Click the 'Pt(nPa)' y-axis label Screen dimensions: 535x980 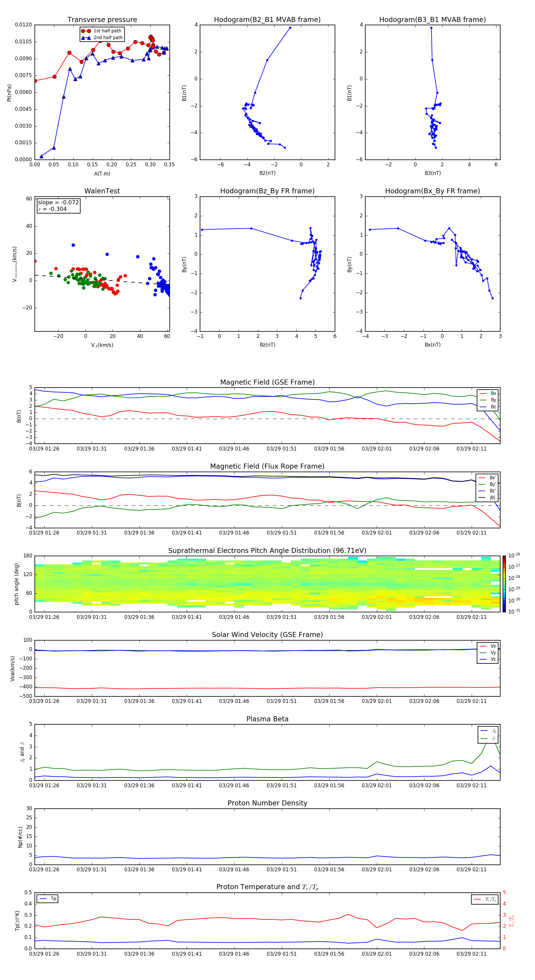9,92
